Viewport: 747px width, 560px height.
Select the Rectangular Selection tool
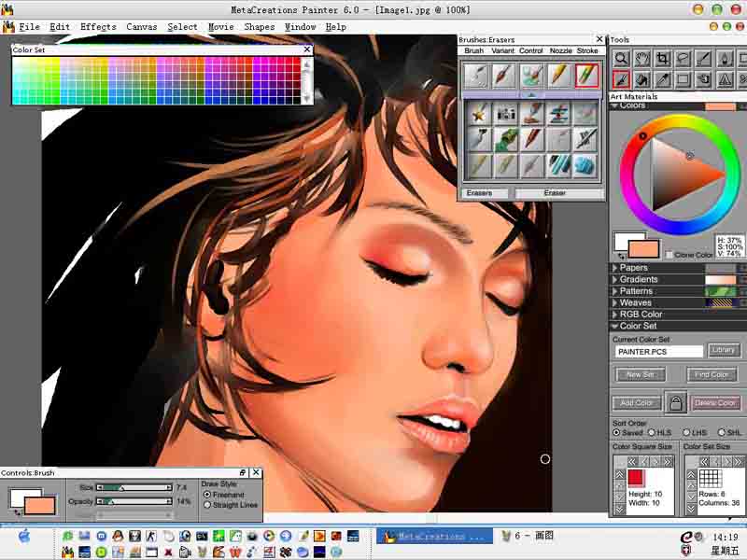[x=684, y=80]
